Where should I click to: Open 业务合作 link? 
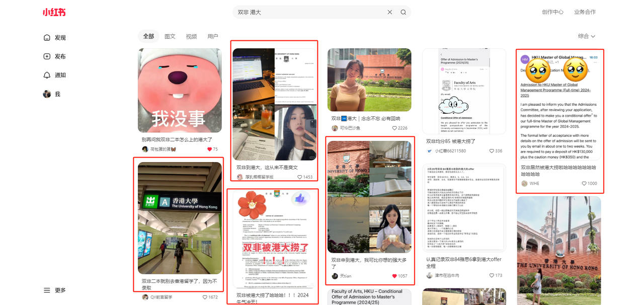[585, 12]
